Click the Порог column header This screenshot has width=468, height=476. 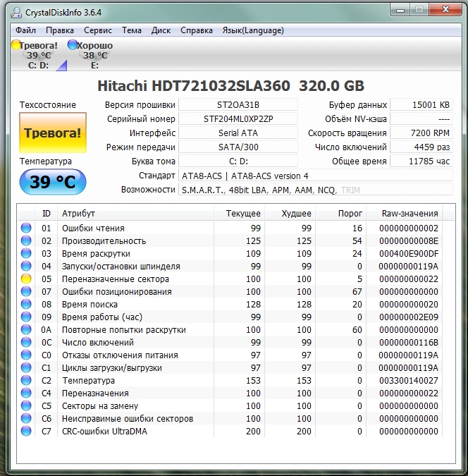coord(341,214)
